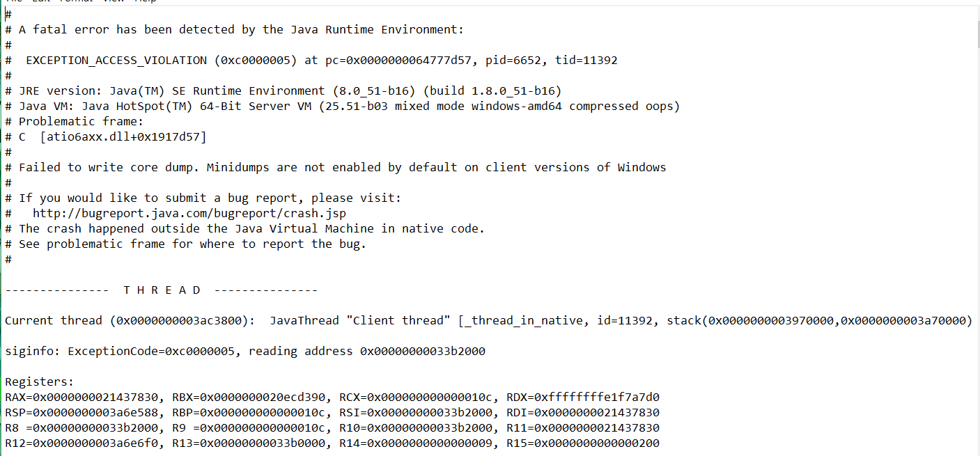Viewport: 980px width, 456px height.
Task: Click the Java VM HotSpot line
Action: click(348, 107)
